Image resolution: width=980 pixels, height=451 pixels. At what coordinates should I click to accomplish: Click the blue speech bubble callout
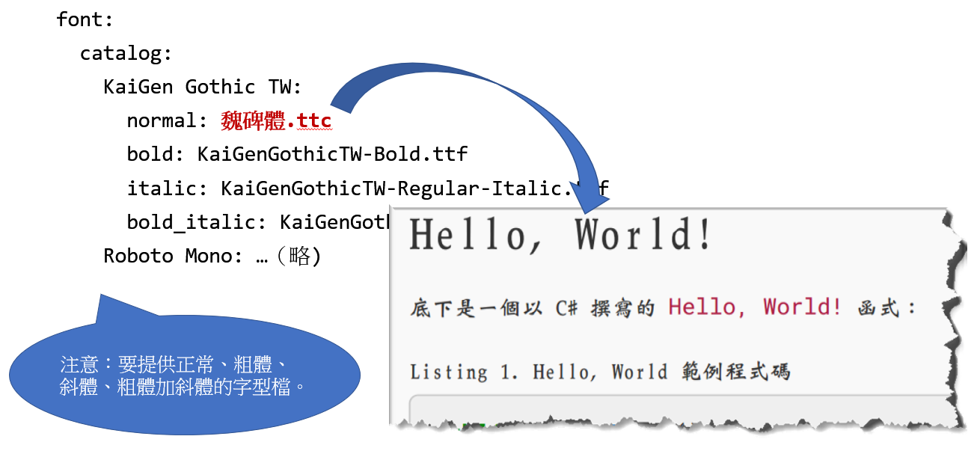click(x=187, y=374)
